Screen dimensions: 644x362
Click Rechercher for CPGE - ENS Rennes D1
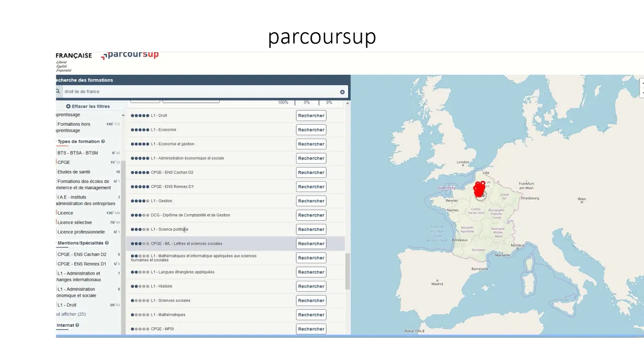pos(311,187)
